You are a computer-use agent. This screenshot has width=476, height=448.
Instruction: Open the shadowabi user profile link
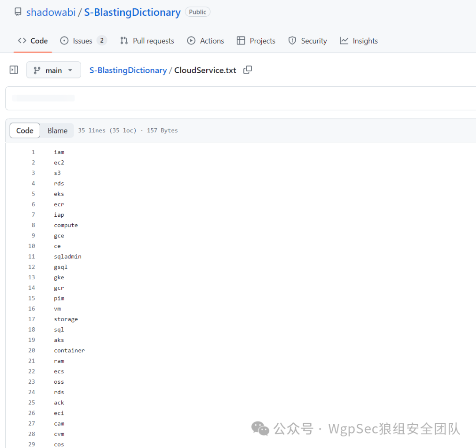pos(51,12)
